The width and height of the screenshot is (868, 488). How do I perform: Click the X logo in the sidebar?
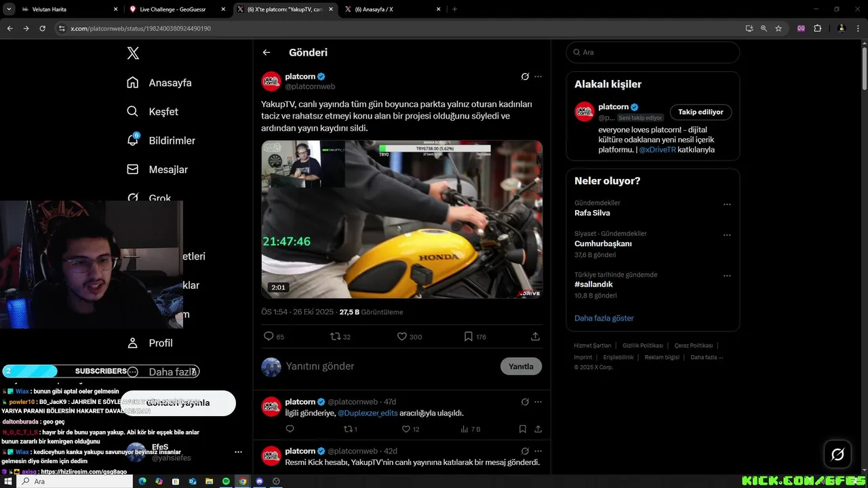[133, 54]
